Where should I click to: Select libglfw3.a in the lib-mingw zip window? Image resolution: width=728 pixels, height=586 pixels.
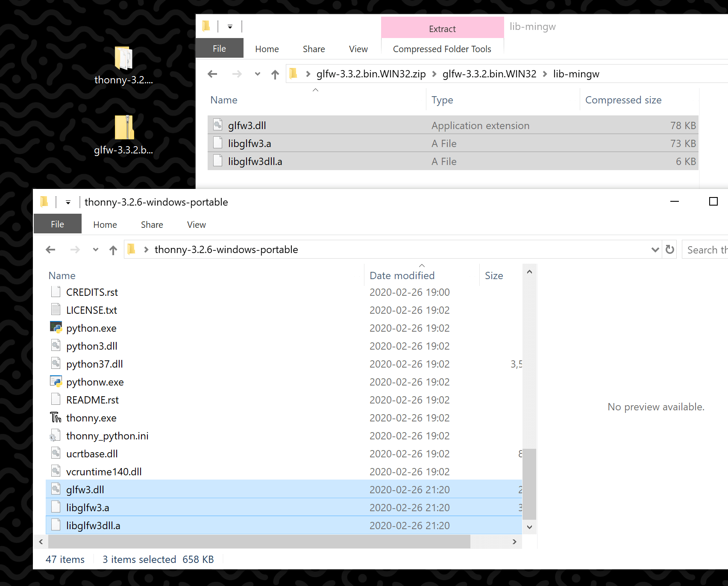pyautogui.click(x=453, y=143)
